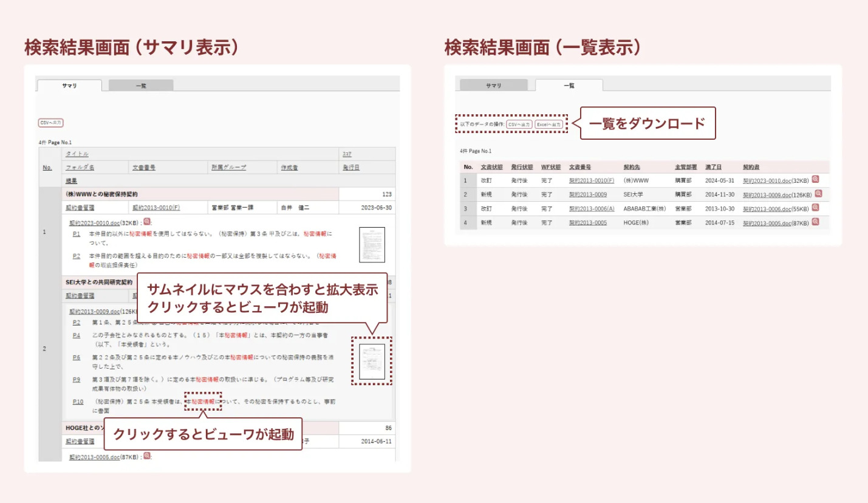Click ABABAB工業(株) cell in list
The image size is (868, 503).
click(645, 208)
